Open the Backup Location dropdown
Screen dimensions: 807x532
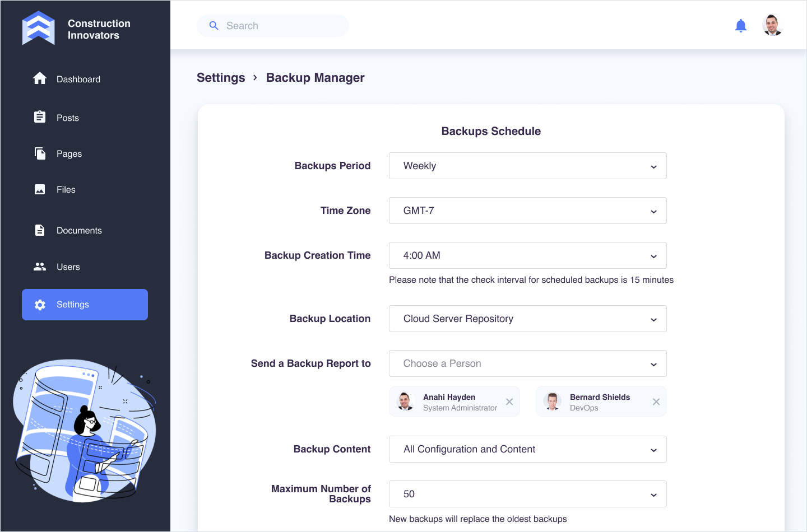click(x=527, y=319)
